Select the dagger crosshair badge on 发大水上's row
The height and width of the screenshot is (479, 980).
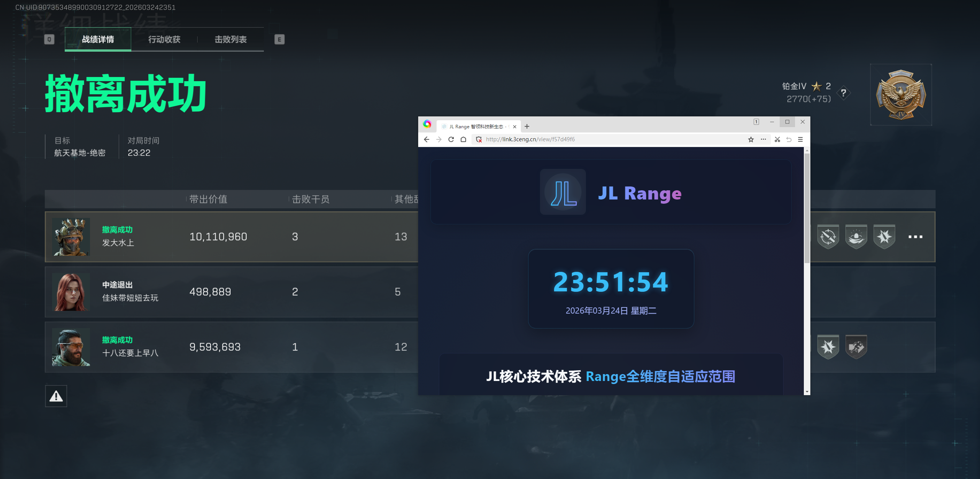[828, 237]
